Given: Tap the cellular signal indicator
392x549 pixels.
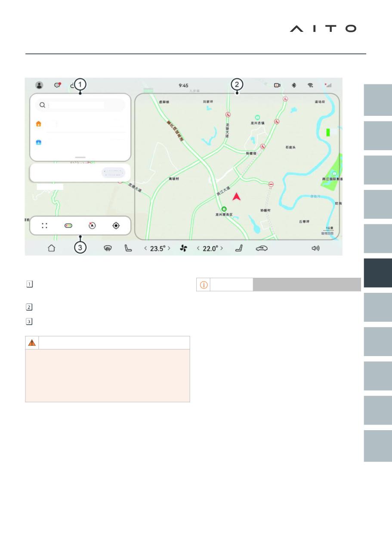Looking at the screenshot, I should click(x=328, y=85).
